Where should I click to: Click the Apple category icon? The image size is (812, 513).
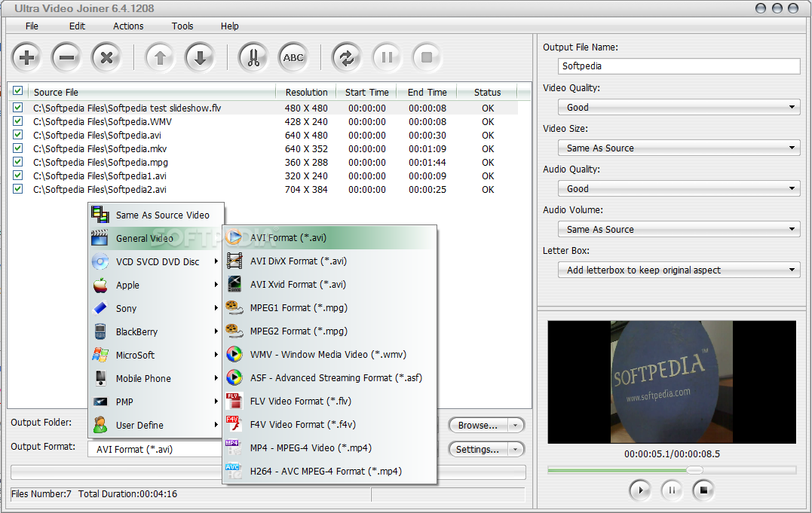(100, 285)
